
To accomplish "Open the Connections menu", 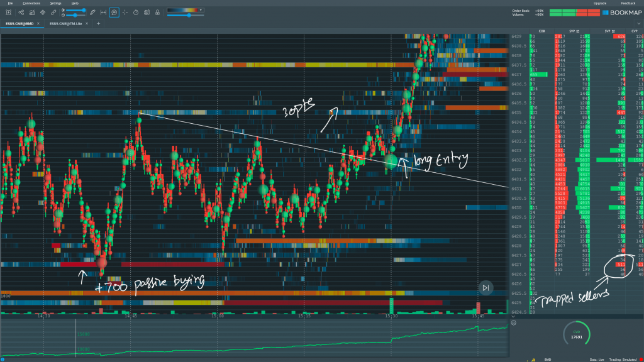I will click(31, 3).
